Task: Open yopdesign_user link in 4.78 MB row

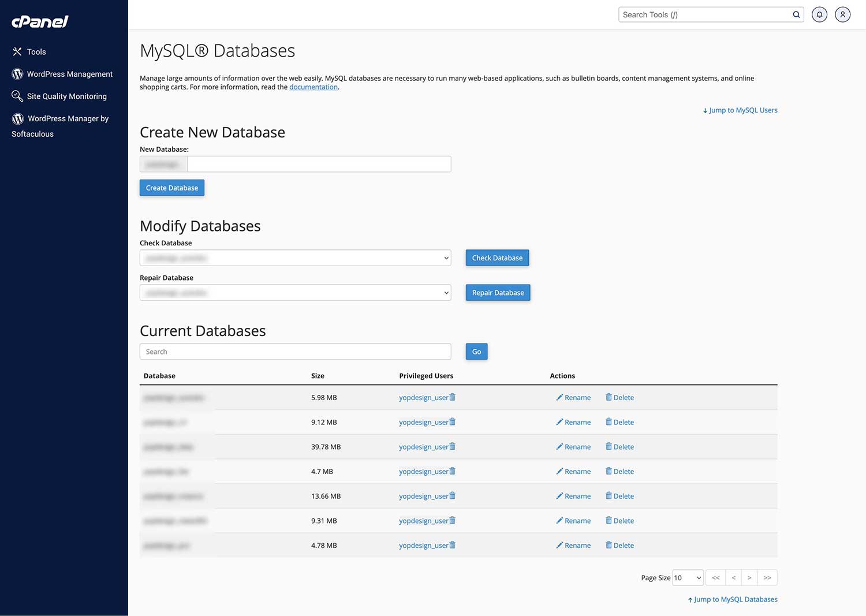Action: [x=424, y=546]
